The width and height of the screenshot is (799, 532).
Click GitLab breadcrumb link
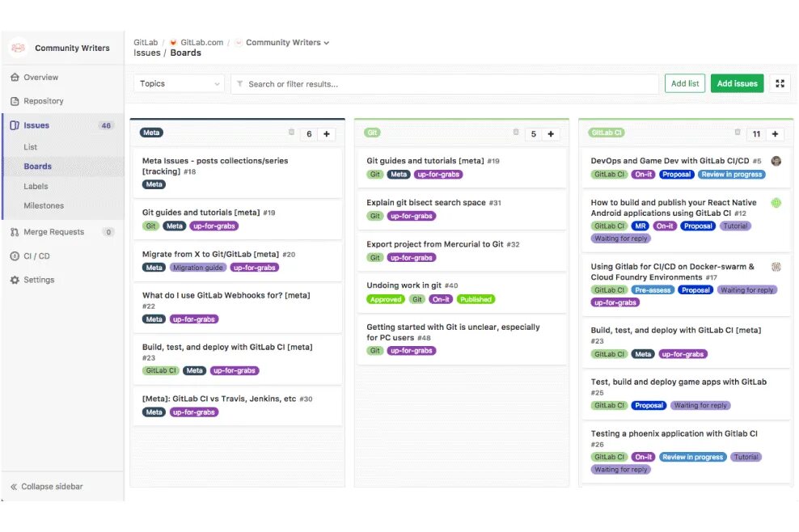click(x=146, y=43)
